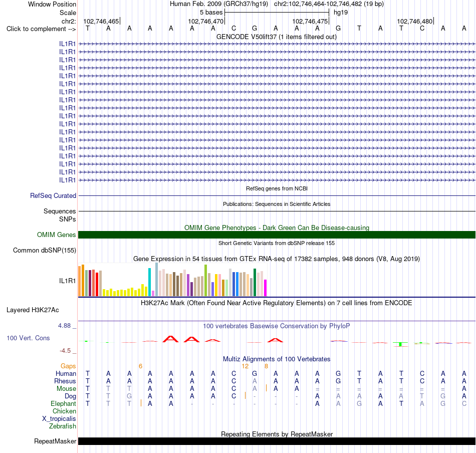Click 'Click to complement -->' to complement bases

[41, 29]
